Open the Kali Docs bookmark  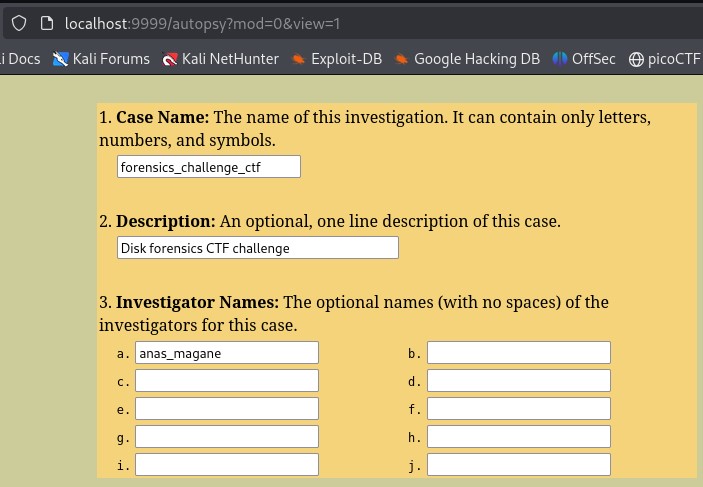coord(20,59)
